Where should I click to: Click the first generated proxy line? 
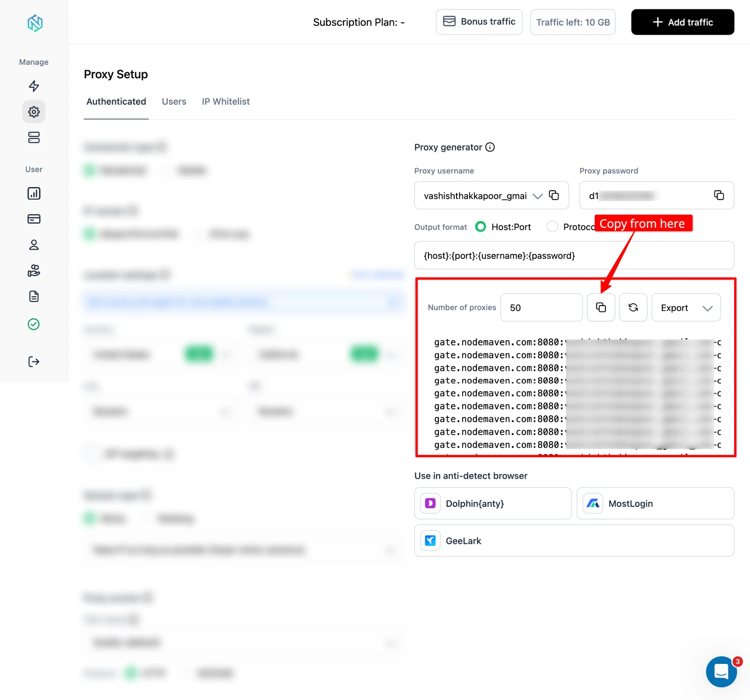pos(577,342)
